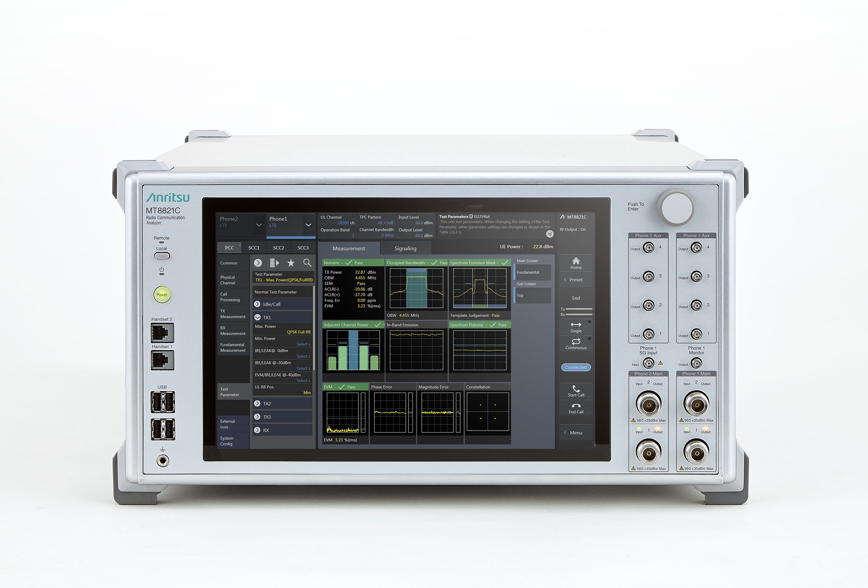
Task: Open the Common menu item
Action: click(x=233, y=263)
